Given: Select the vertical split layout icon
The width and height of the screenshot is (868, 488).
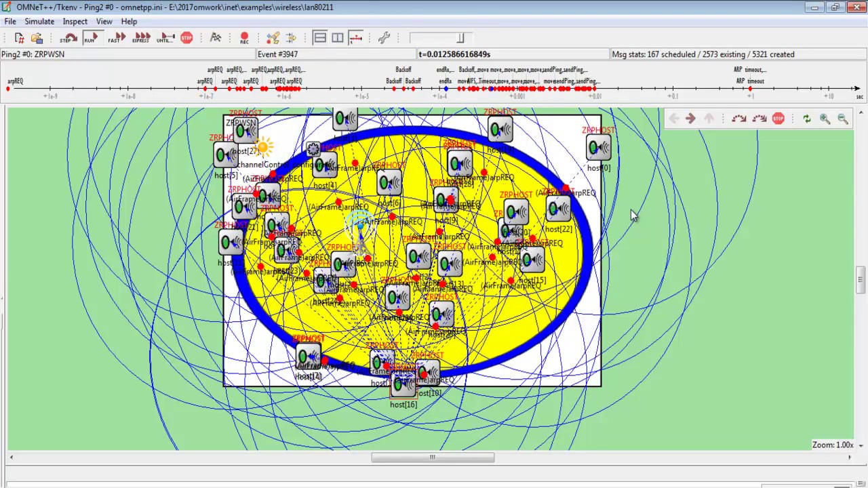Looking at the screenshot, I should (338, 39).
